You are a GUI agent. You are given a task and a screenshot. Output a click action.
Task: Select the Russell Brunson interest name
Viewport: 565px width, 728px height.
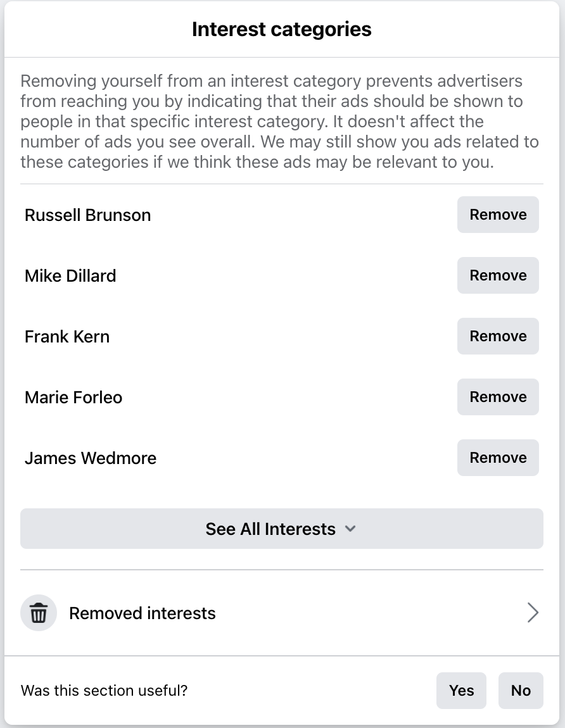(87, 215)
